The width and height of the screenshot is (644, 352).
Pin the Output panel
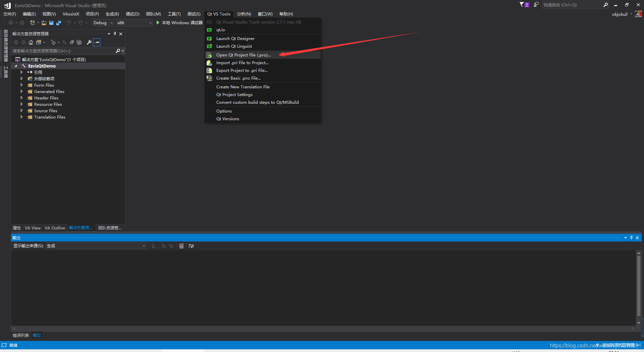coord(631,238)
